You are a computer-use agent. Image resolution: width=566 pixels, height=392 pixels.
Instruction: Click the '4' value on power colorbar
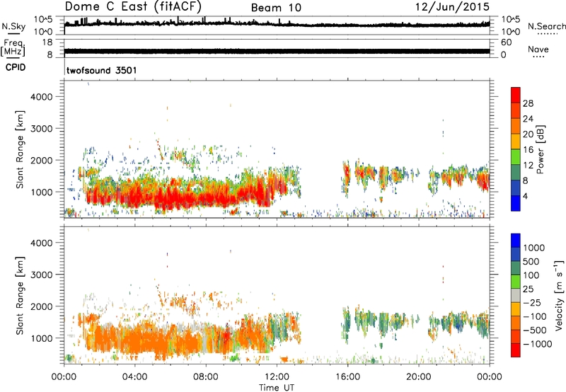525,197
